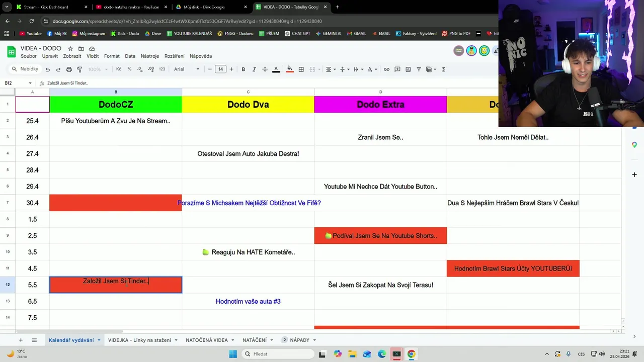Check cloud document status icon

(92, 49)
